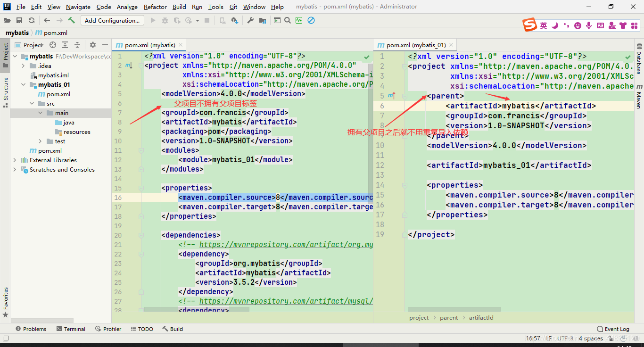
Task: Click the Expand All icon in Project panel
Action: pyautogui.click(x=65, y=45)
